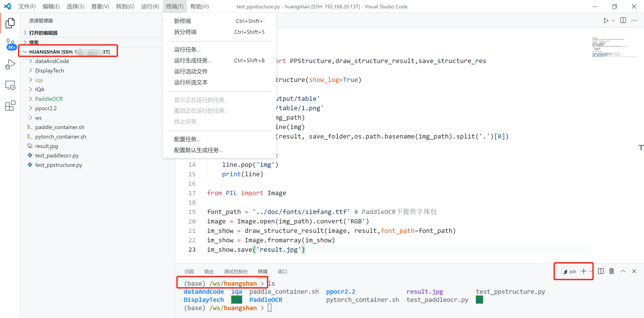Kill terminal with trash icon

click(x=612, y=271)
